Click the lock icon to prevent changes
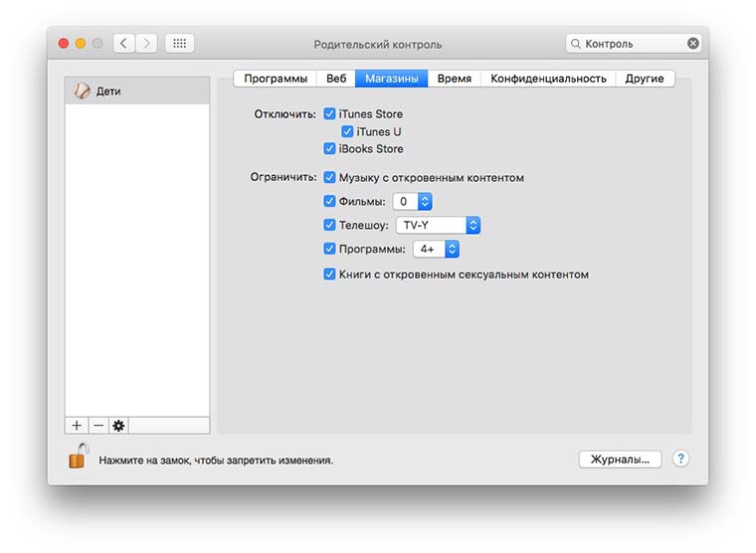Image resolution: width=756 pixels, height=553 pixels. click(78, 456)
